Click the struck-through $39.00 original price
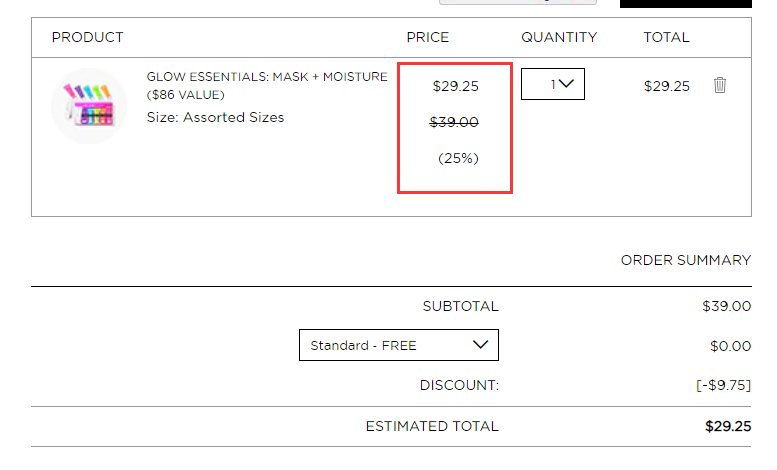This screenshot has height=470, width=777. tap(454, 122)
